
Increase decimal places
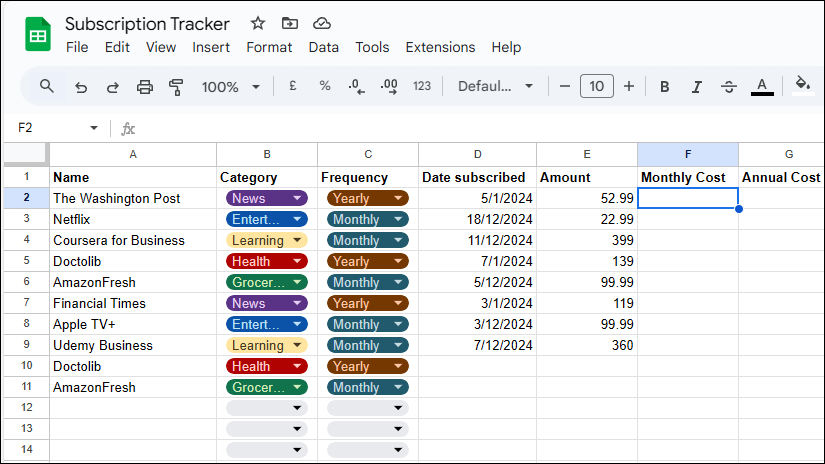point(389,86)
